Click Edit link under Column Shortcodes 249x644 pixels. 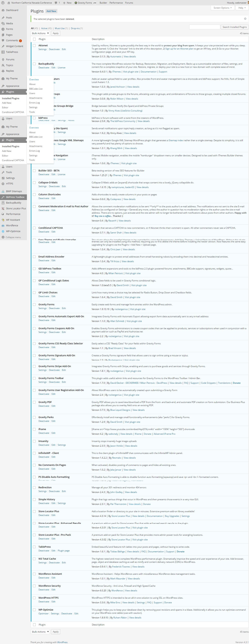(53, 198)
